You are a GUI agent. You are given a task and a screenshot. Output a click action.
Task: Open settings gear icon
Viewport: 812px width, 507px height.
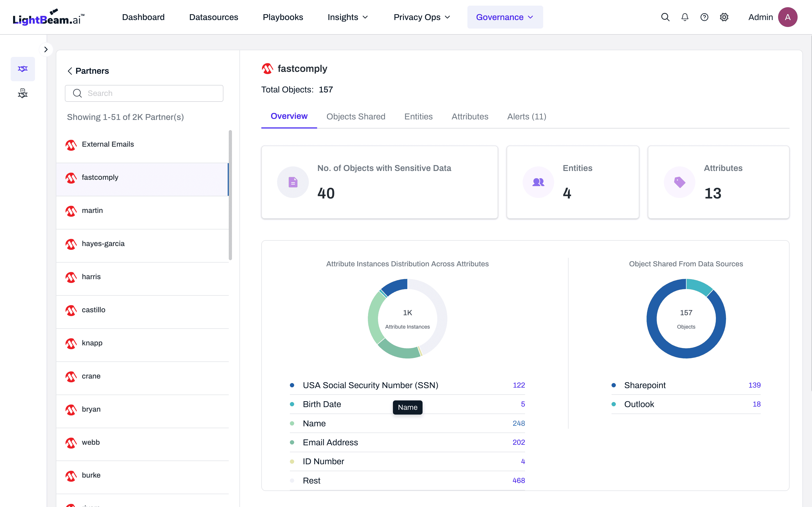(x=724, y=17)
